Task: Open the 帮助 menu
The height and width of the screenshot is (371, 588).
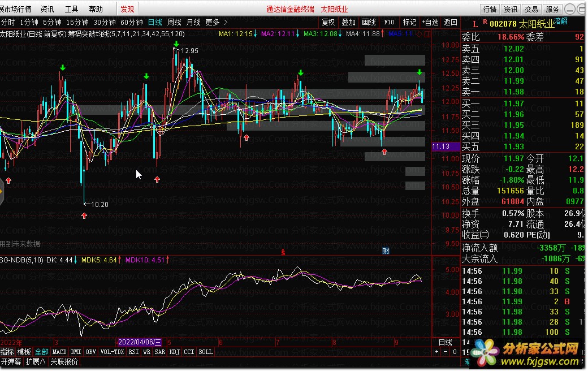Action: [x=96, y=9]
